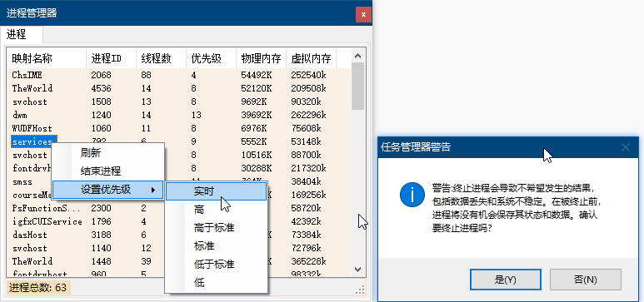Select the dwm process row

click(178, 115)
